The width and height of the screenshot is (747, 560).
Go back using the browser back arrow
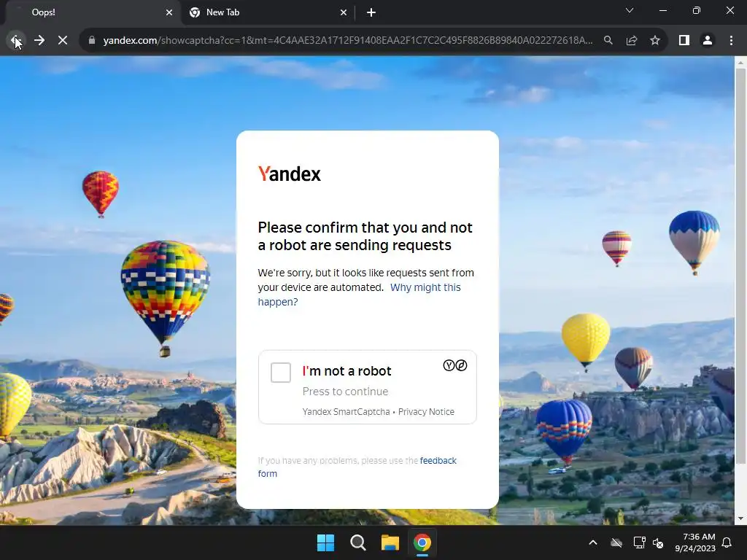(15, 41)
